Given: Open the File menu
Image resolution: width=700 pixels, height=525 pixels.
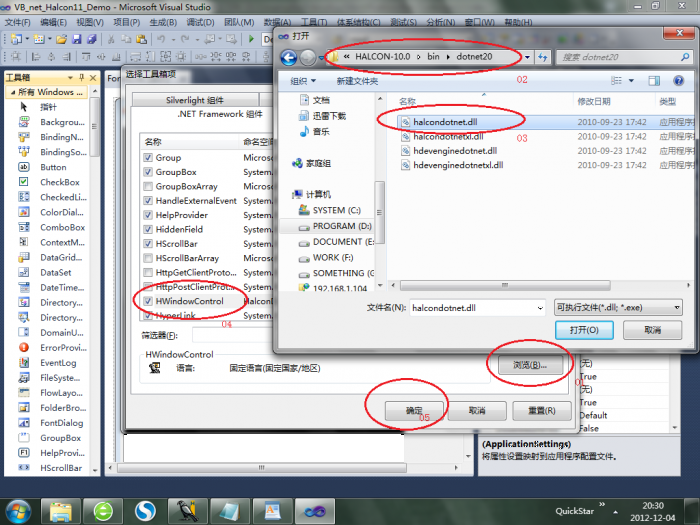Looking at the screenshot, I should tap(17, 22).
